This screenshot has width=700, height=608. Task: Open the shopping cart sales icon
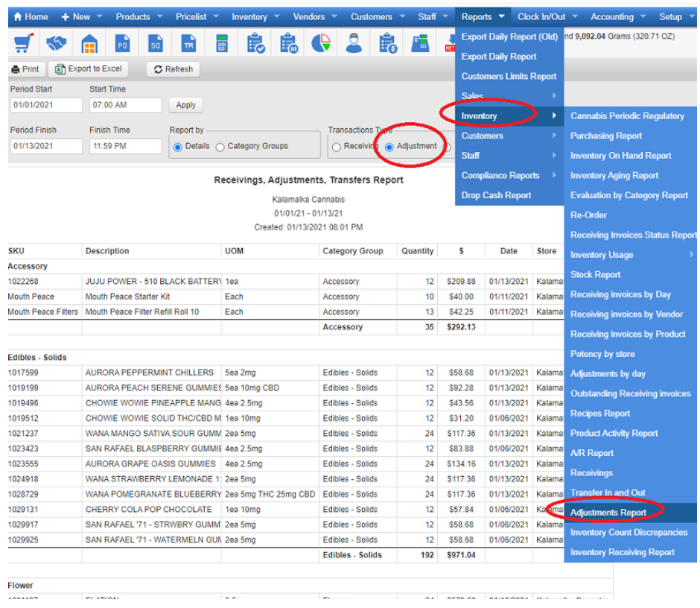tap(23, 43)
